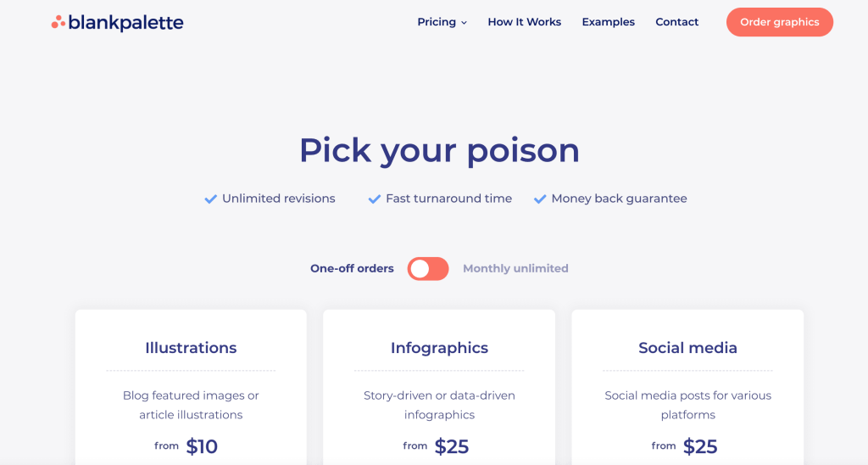
Task: Click the $25 Infographics price
Action: tap(451, 446)
